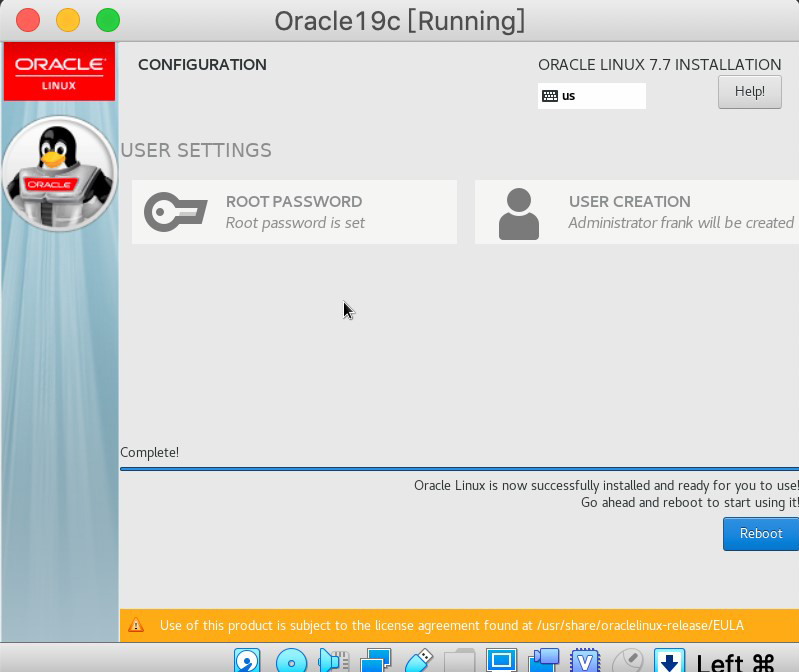Close the Oracle19c VM window
799x672 pixels.
[x=28, y=21]
